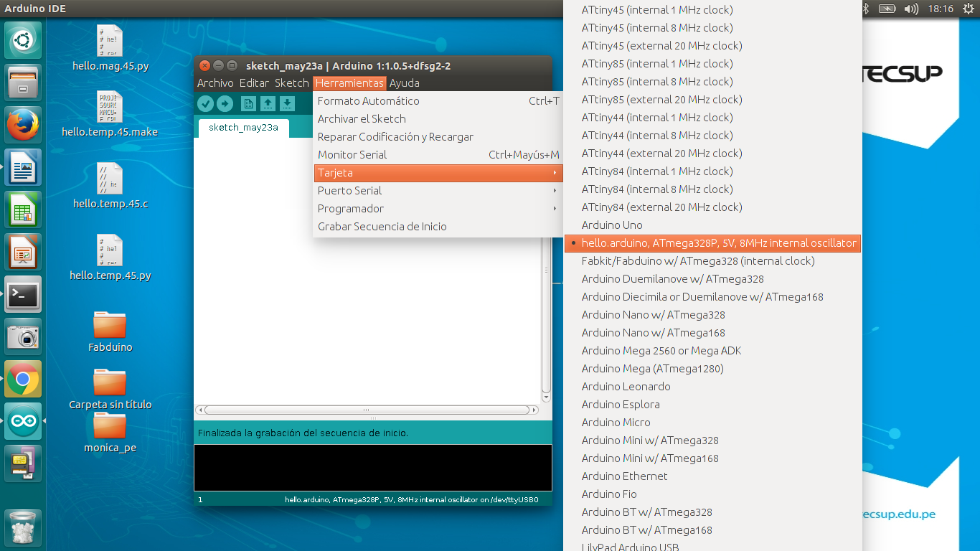Click the 18:16 clock in top panel

(x=941, y=9)
